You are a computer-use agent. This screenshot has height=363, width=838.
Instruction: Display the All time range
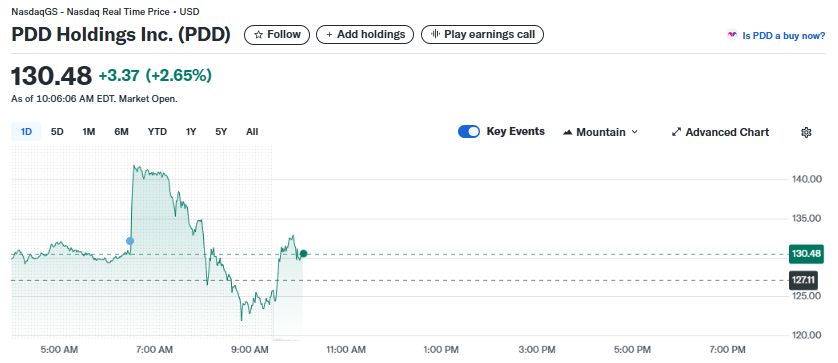(x=252, y=132)
